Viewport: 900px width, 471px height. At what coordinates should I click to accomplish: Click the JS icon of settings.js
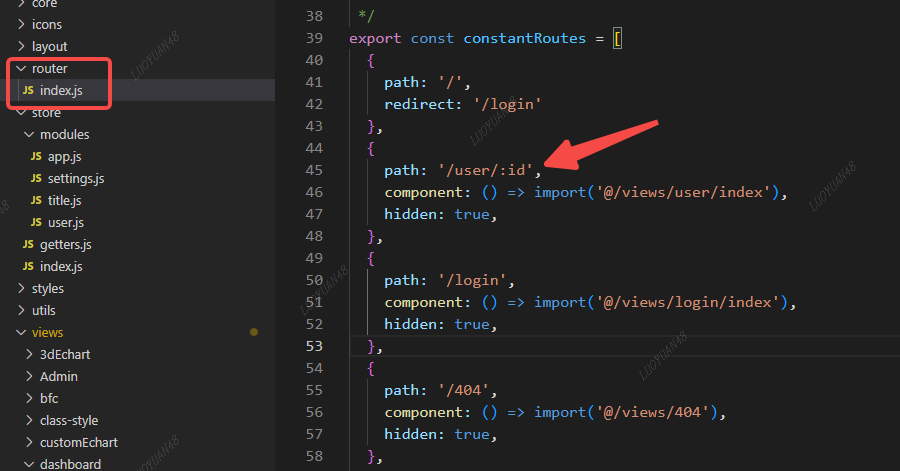point(36,178)
